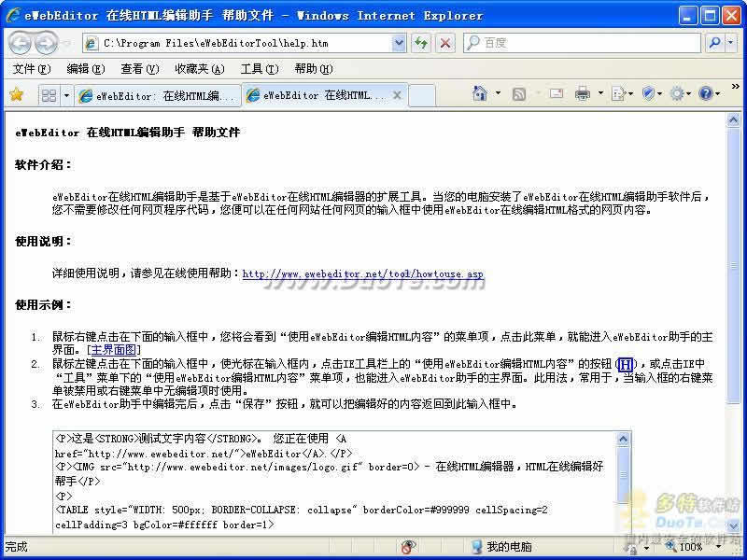Open the 编辑(E) menu

pos(86,69)
